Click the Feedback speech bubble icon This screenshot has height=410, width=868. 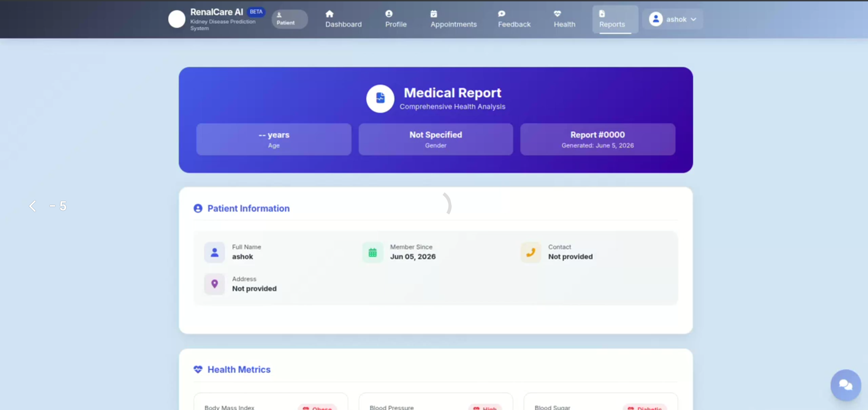click(x=501, y=14)
